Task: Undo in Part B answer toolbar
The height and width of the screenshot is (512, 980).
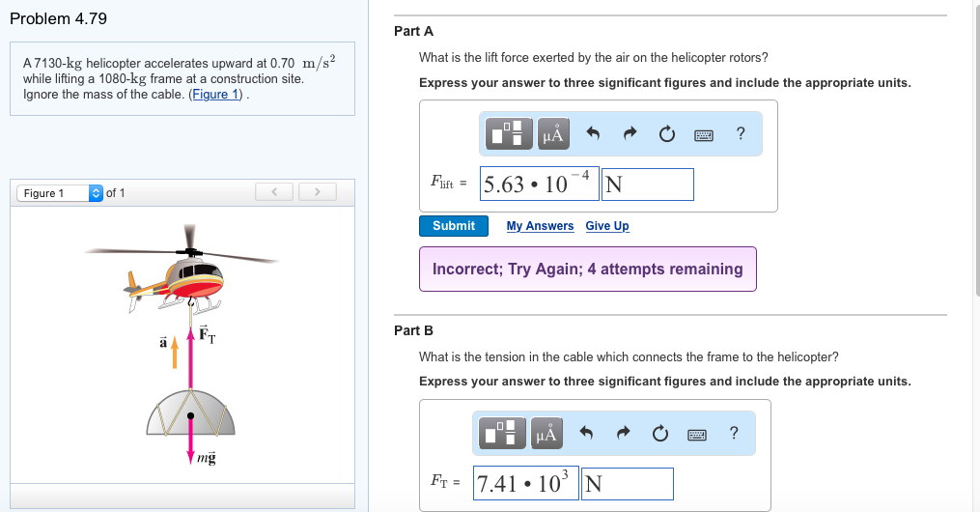Action: [586, 433]
